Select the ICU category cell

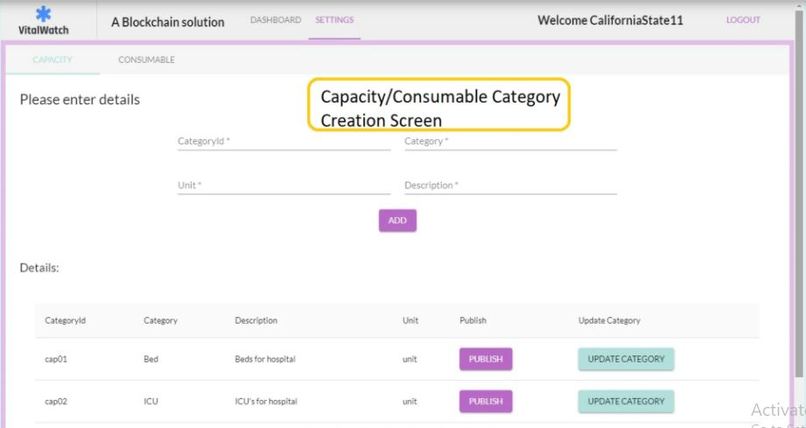151,401
